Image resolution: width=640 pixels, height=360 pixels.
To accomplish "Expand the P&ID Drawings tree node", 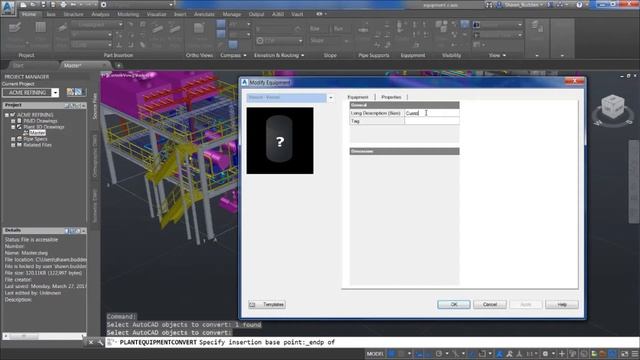I will click(13, 121).
